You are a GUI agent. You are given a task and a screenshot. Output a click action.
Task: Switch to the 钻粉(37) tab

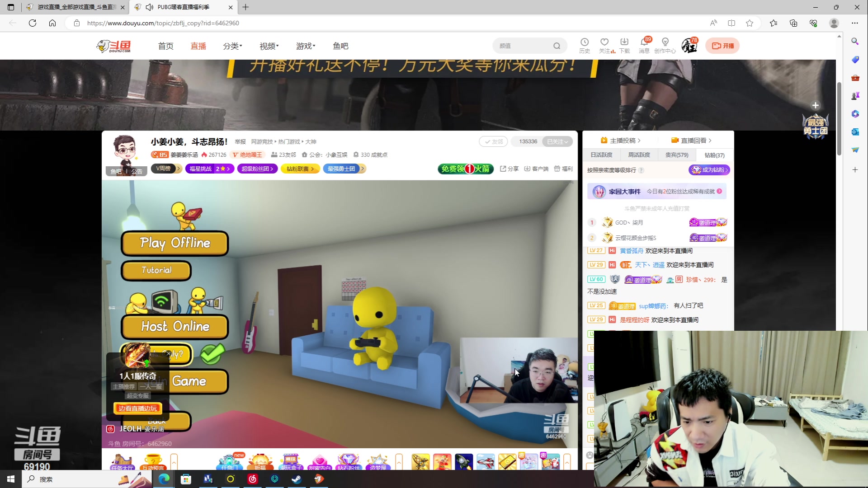[x=714, y=155]
